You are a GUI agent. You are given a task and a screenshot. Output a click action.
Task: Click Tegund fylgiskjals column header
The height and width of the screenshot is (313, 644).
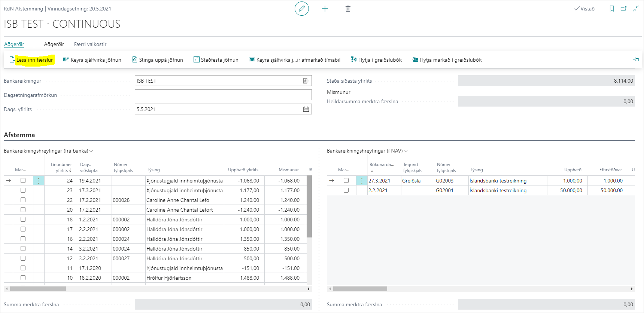pyautogui.click(x=413, y=167)
